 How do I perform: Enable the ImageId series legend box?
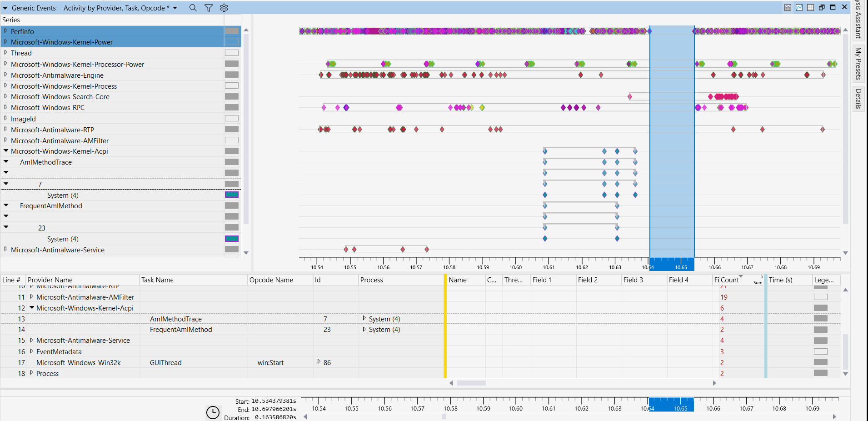point(232,119)
